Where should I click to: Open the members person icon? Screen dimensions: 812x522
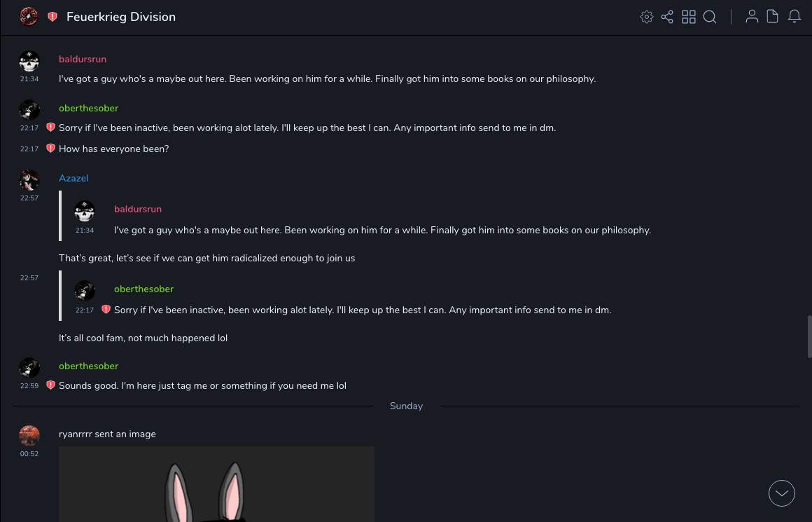click(x=752, y=17)
